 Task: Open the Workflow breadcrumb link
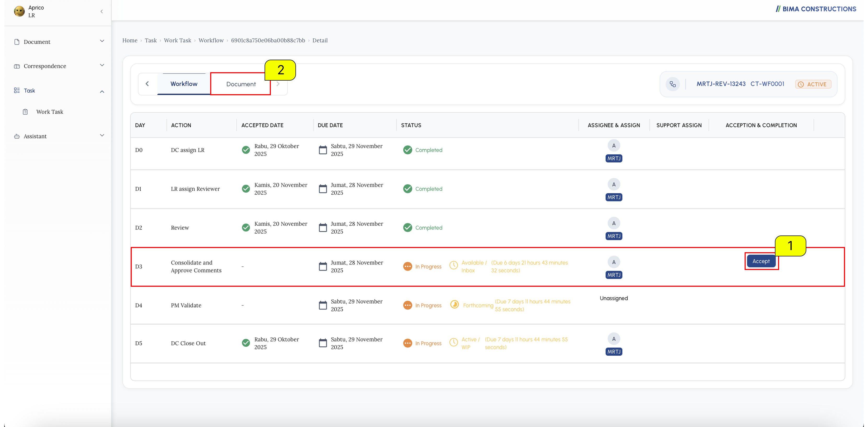(x=211, y=41)
